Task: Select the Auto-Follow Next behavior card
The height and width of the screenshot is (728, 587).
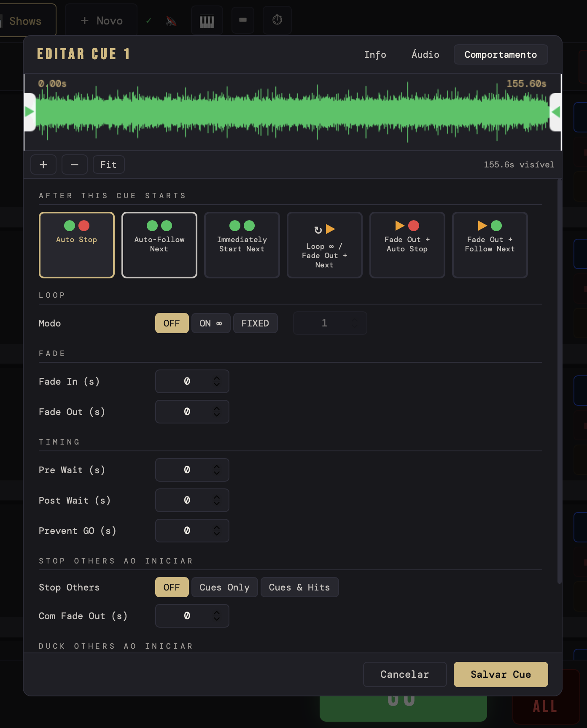Action: point(159,245)
